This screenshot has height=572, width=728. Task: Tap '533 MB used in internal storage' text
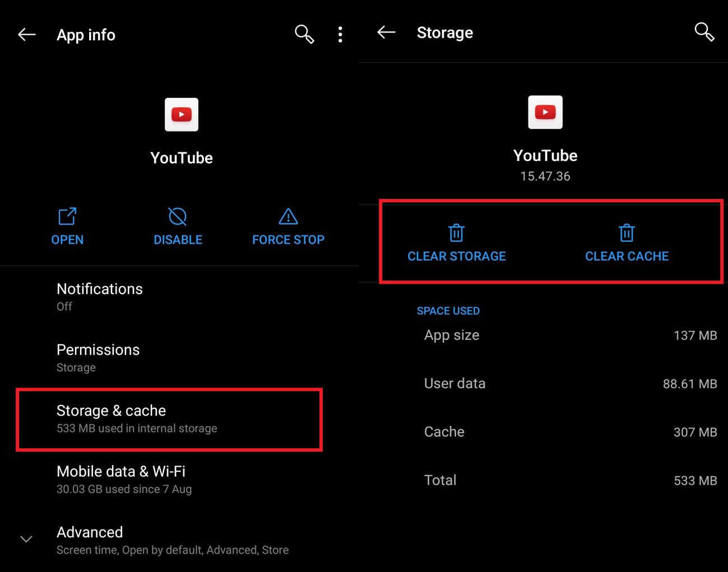click(x=137, y=429)
